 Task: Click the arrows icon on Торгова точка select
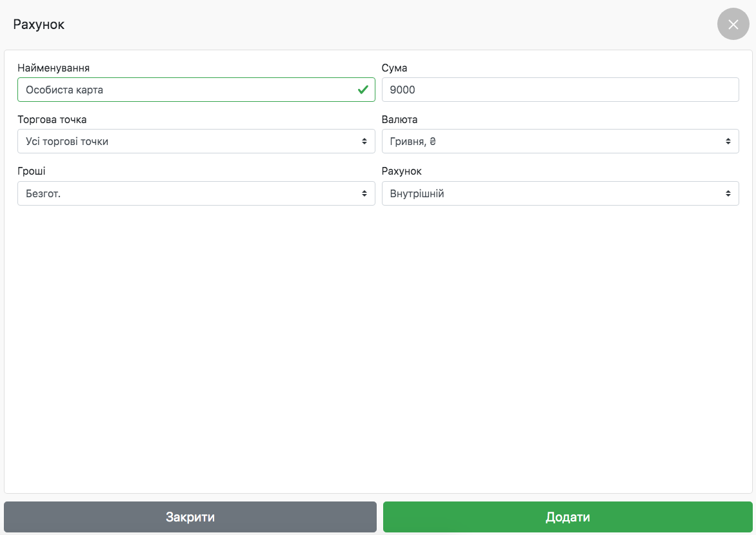(x=364, y=141)
